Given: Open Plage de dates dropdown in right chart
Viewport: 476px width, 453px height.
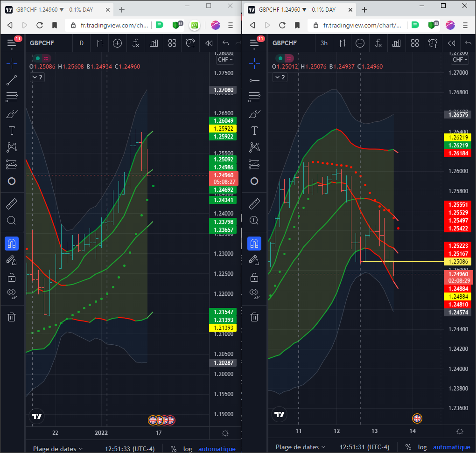Looking at the screenshot, I should pos(300,447).
